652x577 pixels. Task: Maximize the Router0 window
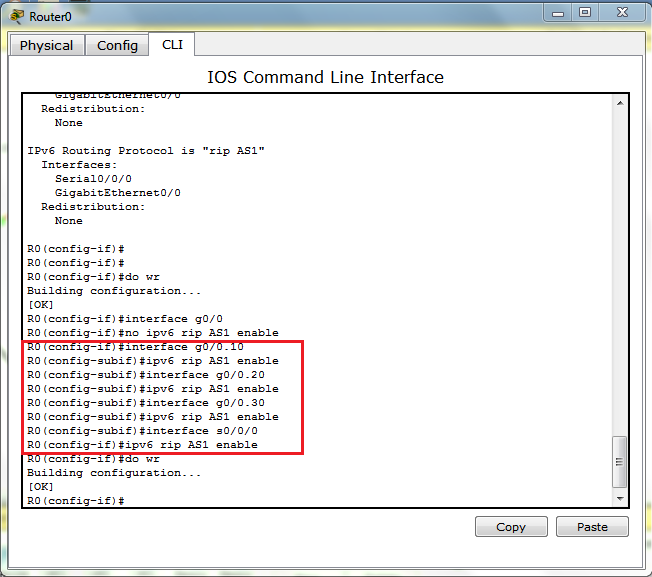(585, 13)
